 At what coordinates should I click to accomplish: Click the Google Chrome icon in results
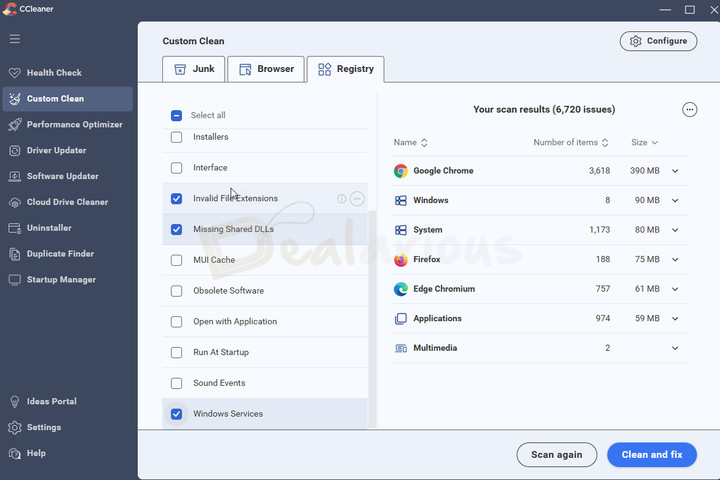coord(400,171)
